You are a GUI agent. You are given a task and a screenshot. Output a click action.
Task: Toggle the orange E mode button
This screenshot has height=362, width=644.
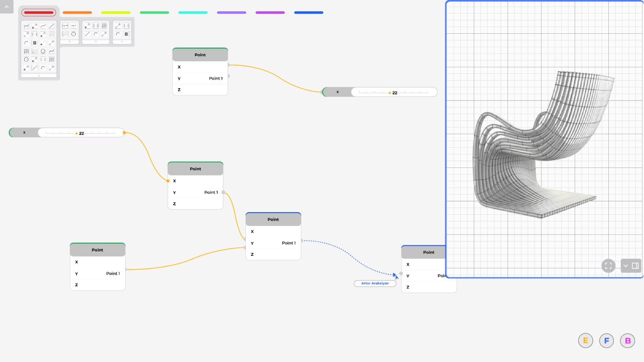click(x=585, y=341)
